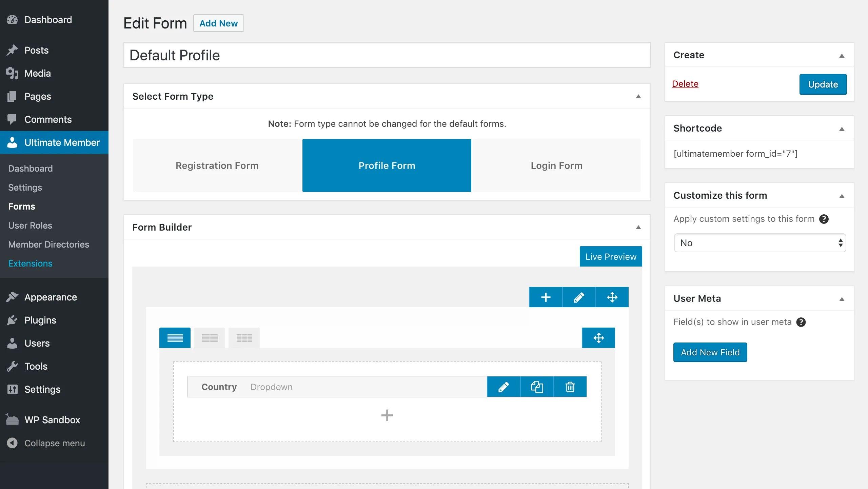
Task: Open the Apply custom settings dropdown
Action: 759,243
